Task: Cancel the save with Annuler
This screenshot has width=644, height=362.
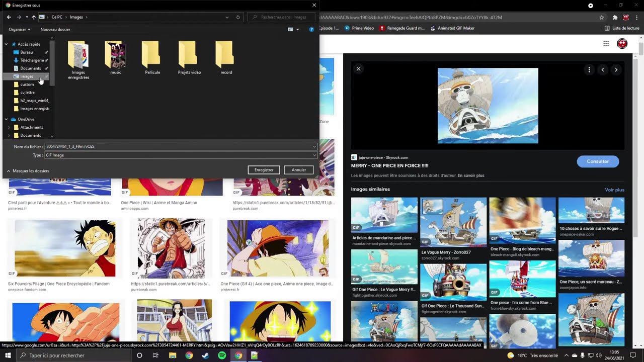Action: pyautogui.click(x=299, y=170)
